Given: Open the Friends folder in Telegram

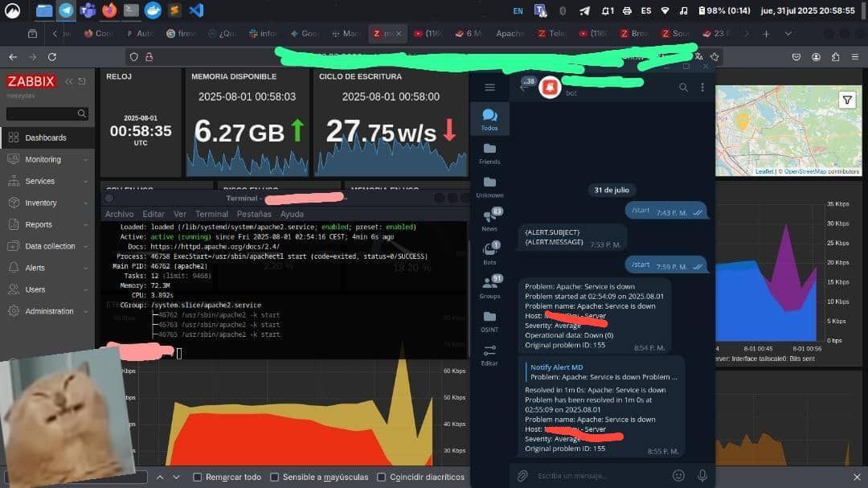Looking at the screenshot, I should [x=489, y=154].
